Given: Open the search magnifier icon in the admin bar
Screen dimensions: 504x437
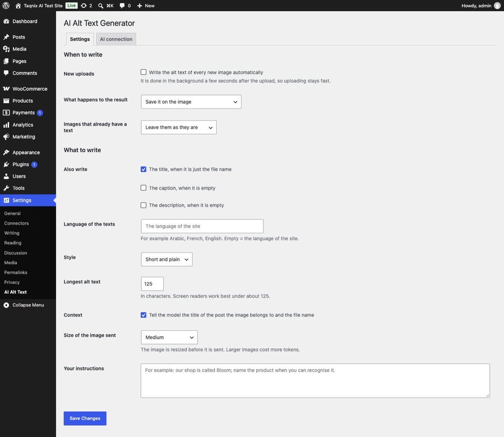Looking at the screenshot, I should (x=101, y=5).
